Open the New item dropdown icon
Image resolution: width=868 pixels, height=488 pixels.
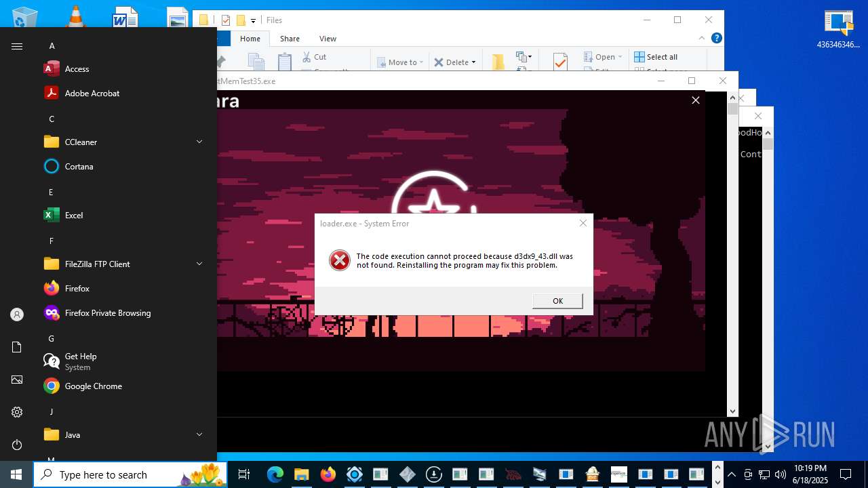pos(524,57)
